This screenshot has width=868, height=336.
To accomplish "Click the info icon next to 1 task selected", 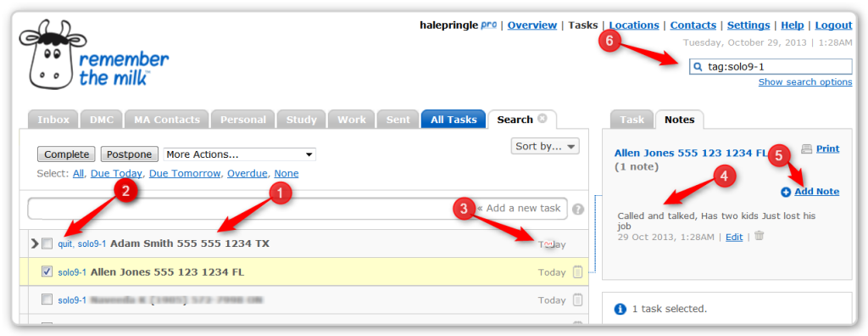I will coord(620,309).
